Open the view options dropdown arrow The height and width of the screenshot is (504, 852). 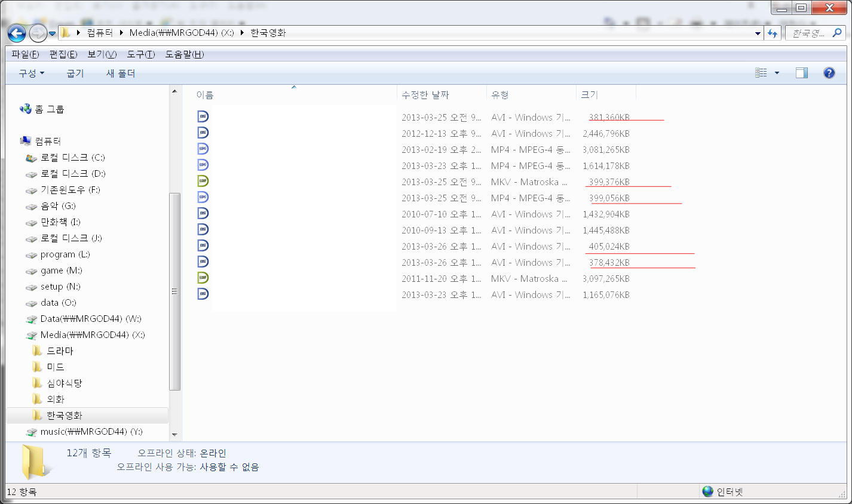click(777, 73)
